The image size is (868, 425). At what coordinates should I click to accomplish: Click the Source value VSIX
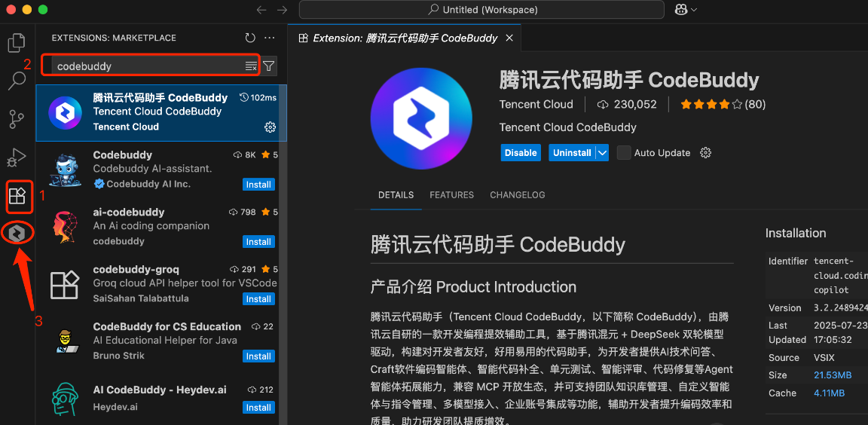pos(824,357)
